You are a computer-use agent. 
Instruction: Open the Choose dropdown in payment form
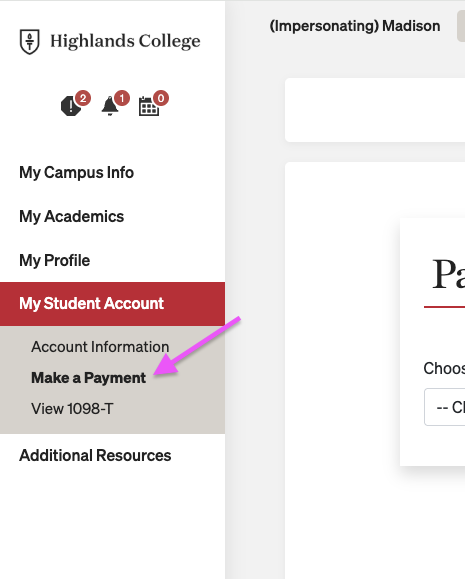[x=444, y=407]
